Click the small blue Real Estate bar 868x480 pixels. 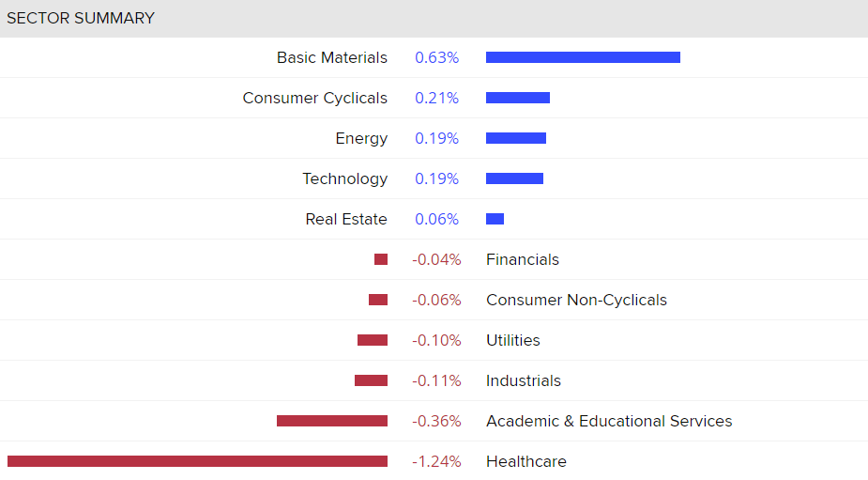(x=495, y=219)
